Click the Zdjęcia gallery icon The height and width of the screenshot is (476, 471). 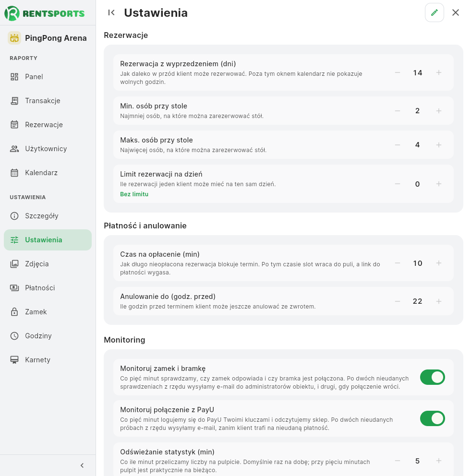[x=14, y=264]
